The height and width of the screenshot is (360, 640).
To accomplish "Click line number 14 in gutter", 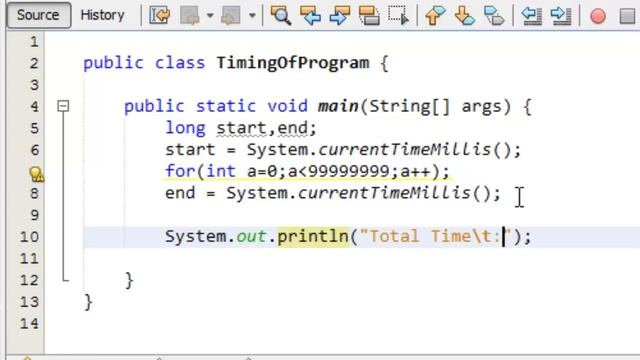I will pyautogui.click(x=29, y=323).
